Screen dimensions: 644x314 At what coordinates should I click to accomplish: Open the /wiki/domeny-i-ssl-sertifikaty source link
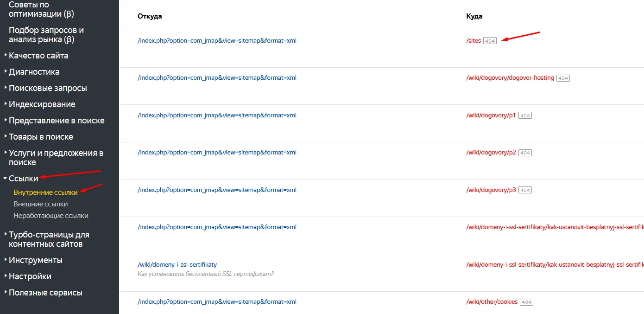click(177, 265)
